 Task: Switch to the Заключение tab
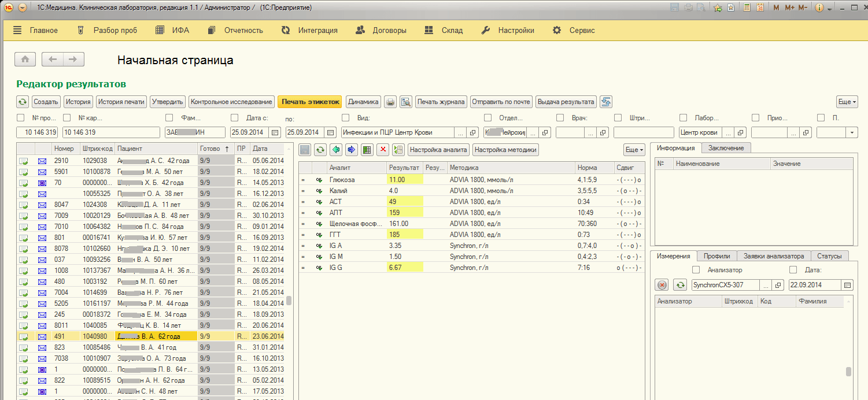(x=726, y=148)
